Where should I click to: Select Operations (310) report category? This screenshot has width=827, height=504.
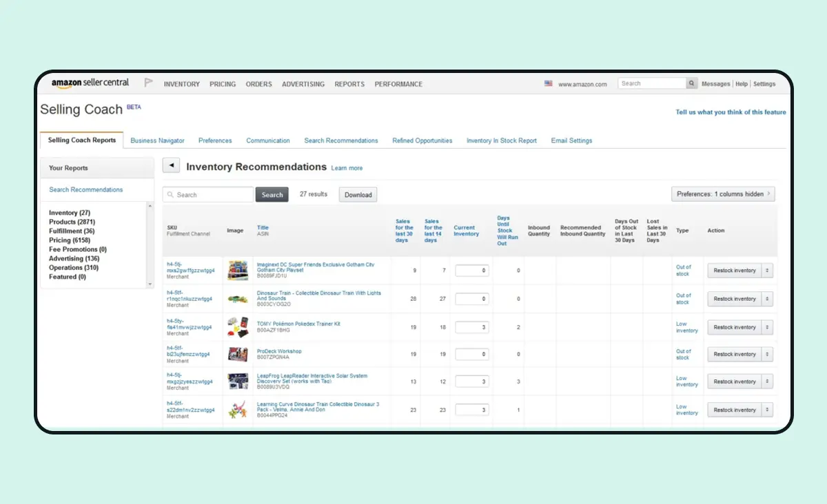[74, 267]
